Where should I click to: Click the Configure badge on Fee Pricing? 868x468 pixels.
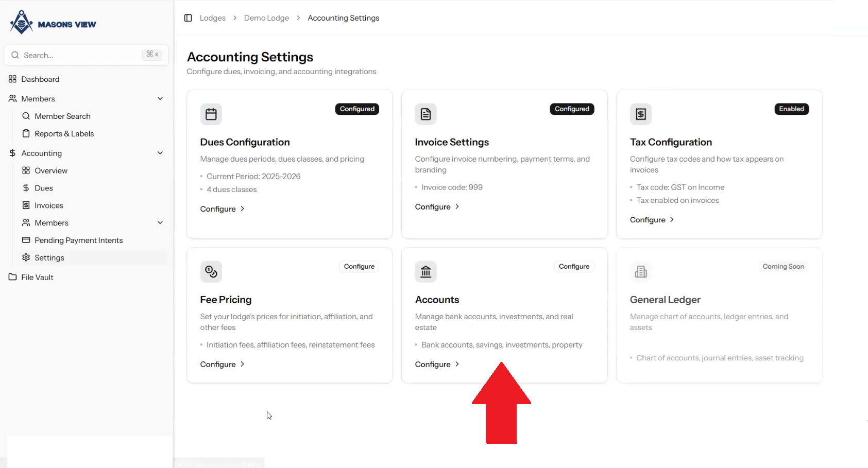(359, 267)
